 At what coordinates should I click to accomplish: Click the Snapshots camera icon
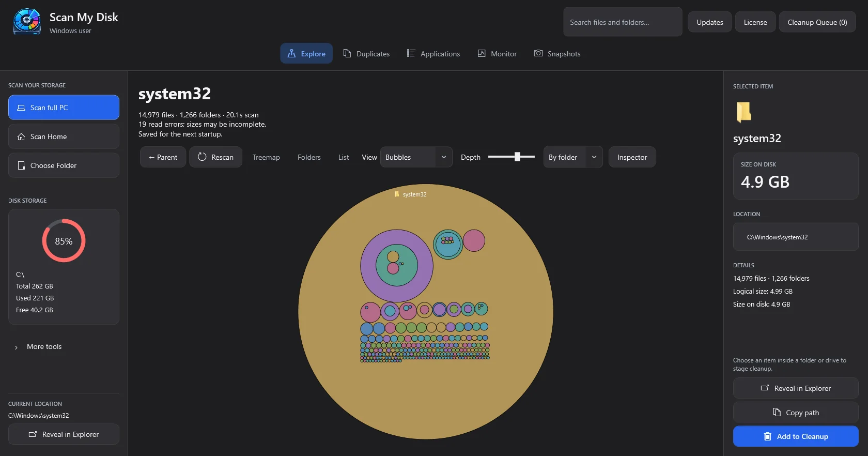[x=538, y=53]
